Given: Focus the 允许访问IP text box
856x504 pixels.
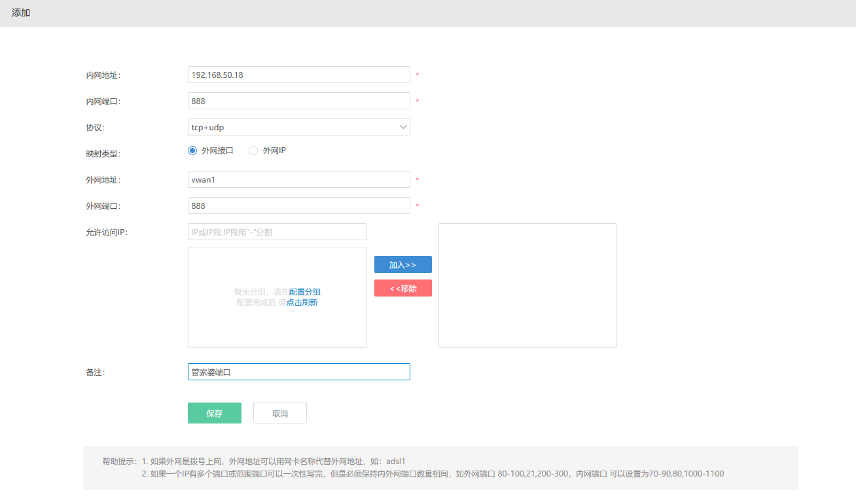Looking at the screenshot, I should tap(277, 232).
